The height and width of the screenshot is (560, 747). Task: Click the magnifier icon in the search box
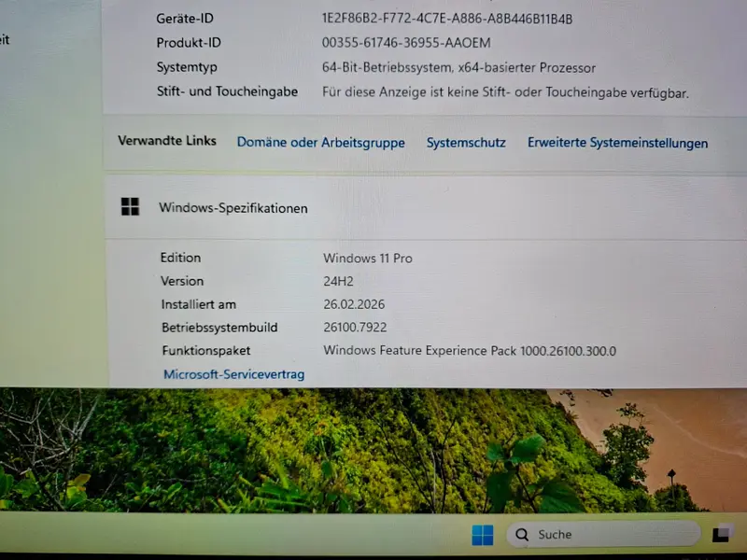point(522,535)
